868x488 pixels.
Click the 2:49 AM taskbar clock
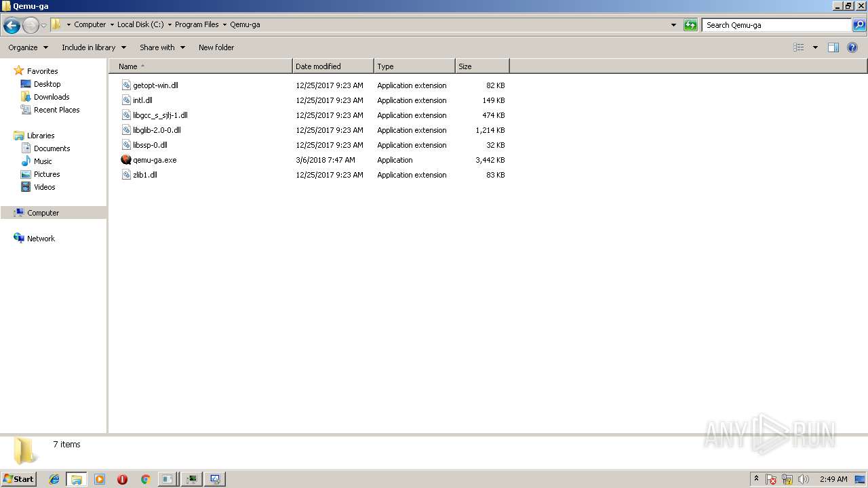coord(833,479)
